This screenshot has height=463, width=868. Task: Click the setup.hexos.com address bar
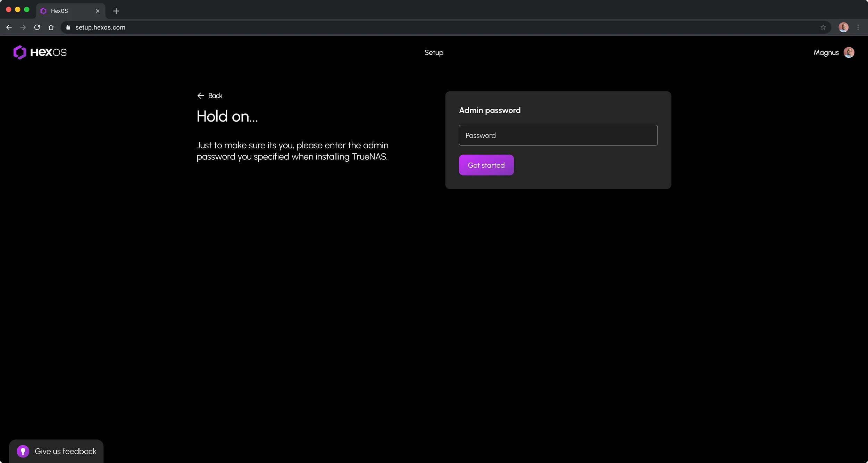pos(444,27)
